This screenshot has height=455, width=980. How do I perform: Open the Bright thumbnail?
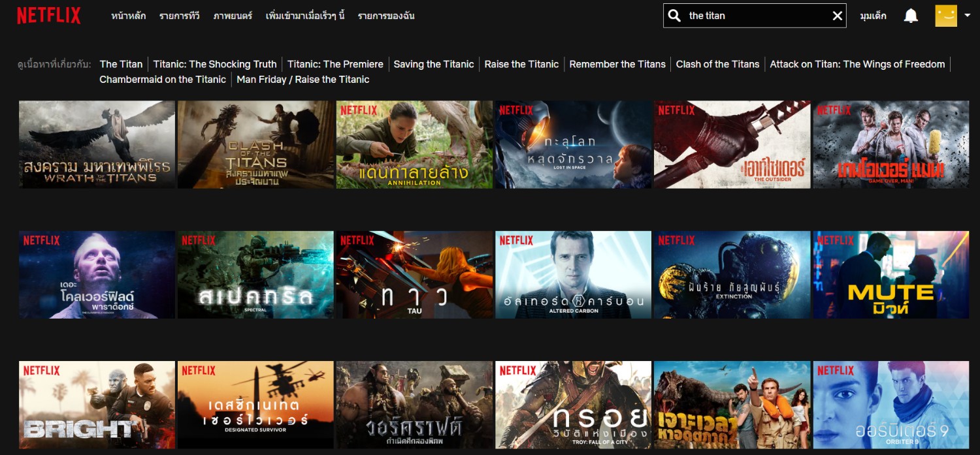tap(97, 405)
